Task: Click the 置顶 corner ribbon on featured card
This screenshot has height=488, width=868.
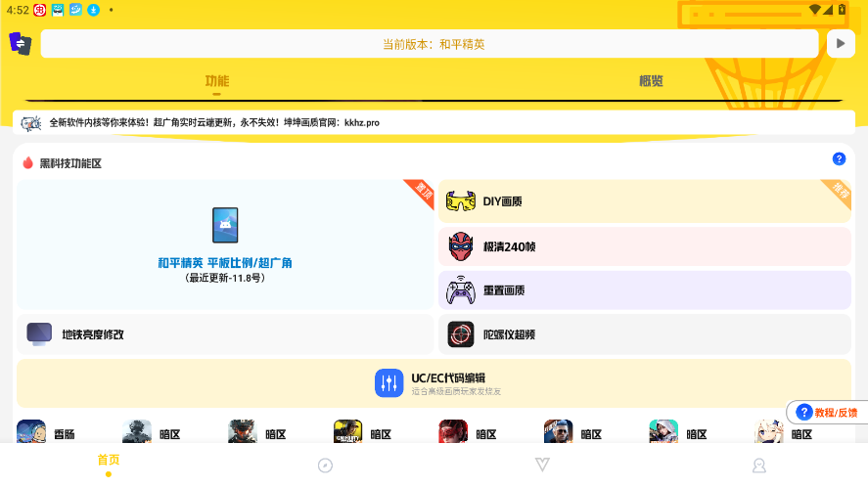Action: [423, 191]
